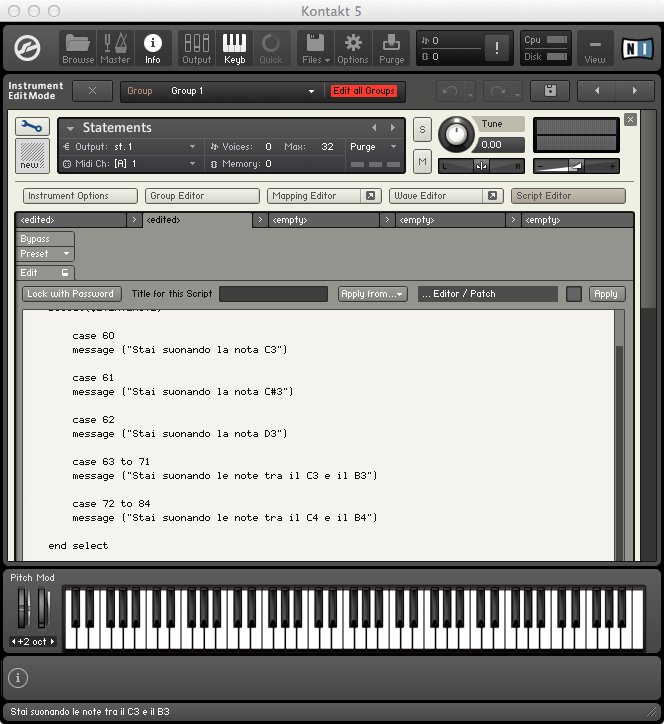The height and width of the screenshot is (724, 664).
Task: Toggle Edit all Groups
Action: click(364, 91)
